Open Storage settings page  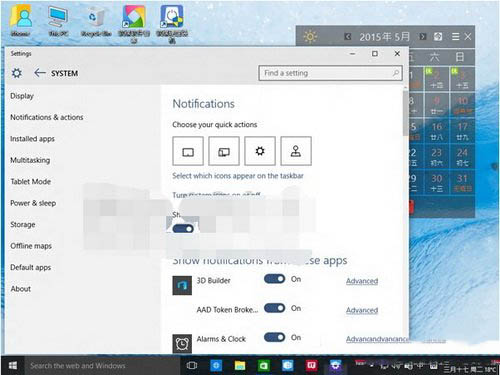click(x=23, y=224)
